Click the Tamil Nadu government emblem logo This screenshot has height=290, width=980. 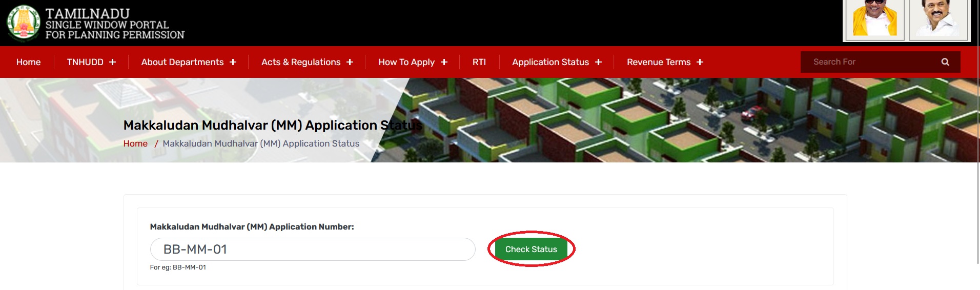coord(23,23)
